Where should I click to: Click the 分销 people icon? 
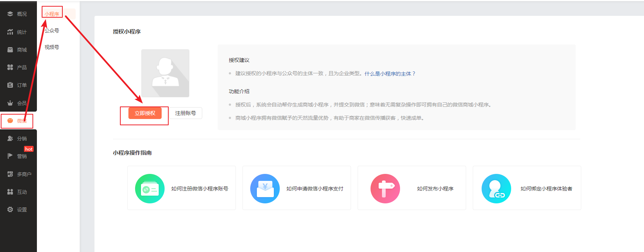click(10, 139)
